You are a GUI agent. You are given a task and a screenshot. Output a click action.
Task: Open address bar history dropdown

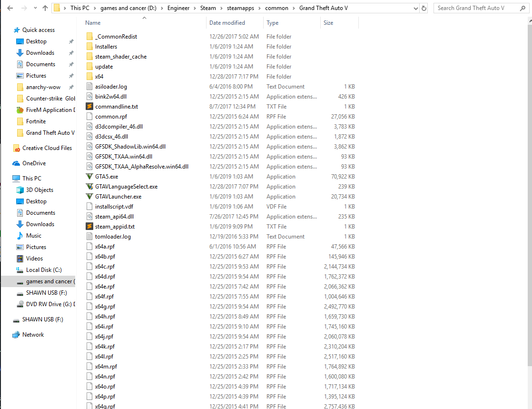pos(415,9)
